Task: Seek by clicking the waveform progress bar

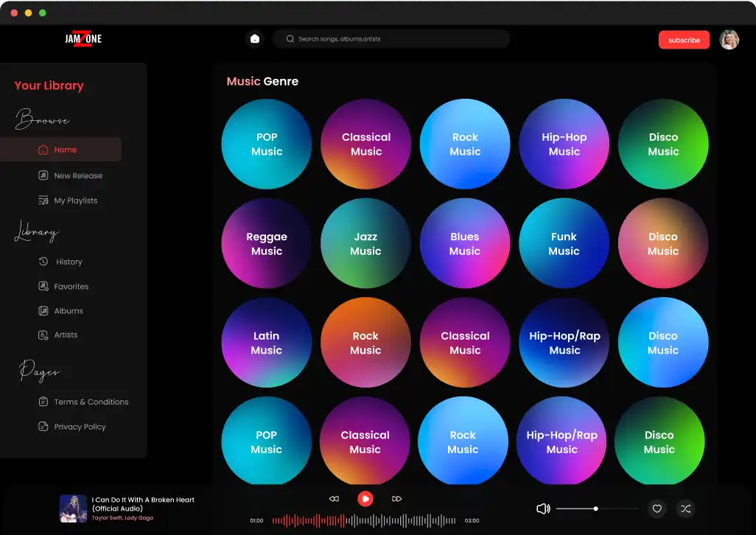Action: [x=364, y=520]
